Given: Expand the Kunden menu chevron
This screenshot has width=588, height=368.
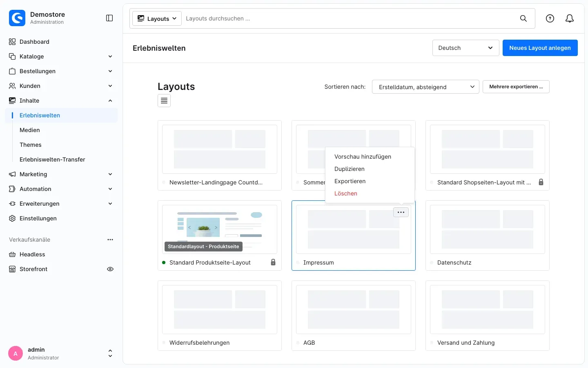Looking at the screenshot, I should (x=110, y=86).
